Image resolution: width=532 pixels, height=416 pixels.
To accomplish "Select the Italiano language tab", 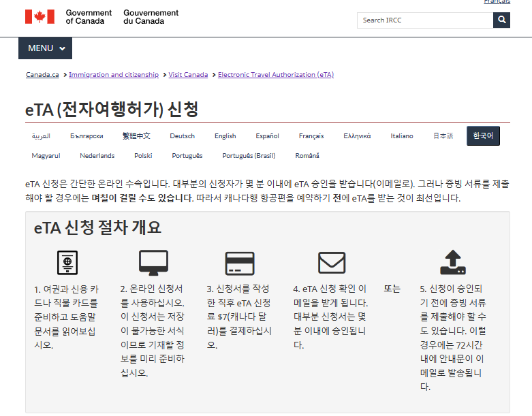I will [x=402, y=136].
